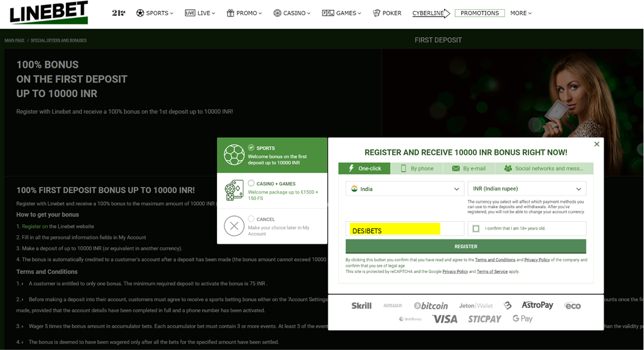Open the company Privacy Policy link
This screenshot has width=644, height=350.
pyautogui.click(x=537, y=260)
